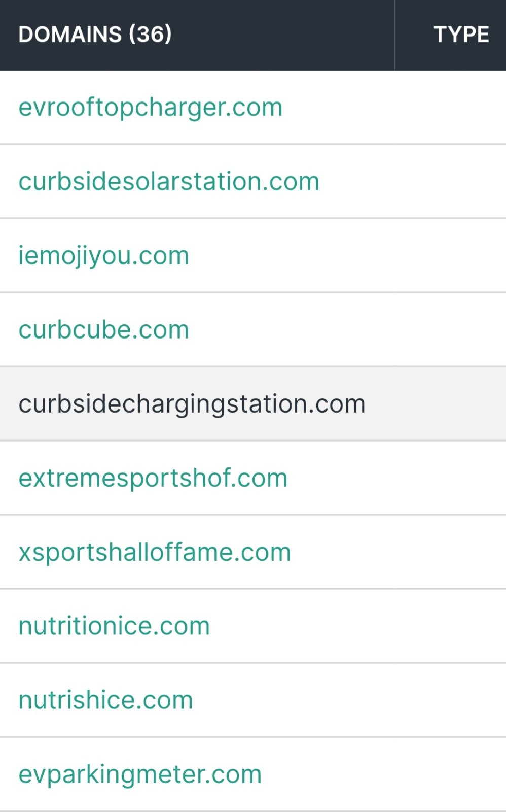
Task: Sort by DOMAINS (36) column header
Action: pos(95,35)
